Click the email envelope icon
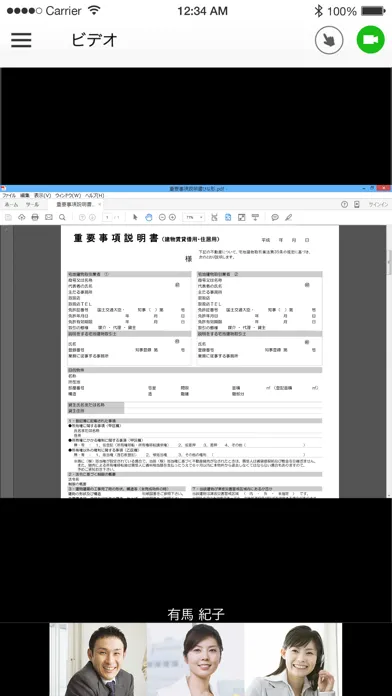 tap(49, 217)
